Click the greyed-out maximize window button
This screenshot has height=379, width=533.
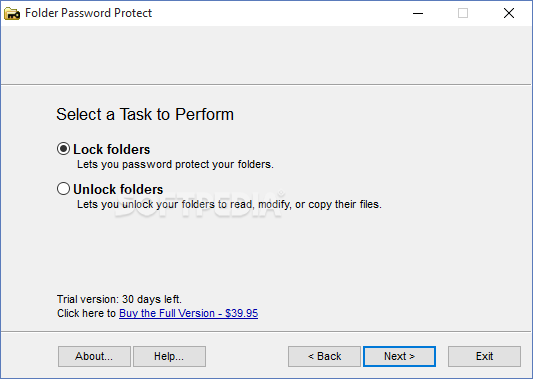(x=463, y=13)
